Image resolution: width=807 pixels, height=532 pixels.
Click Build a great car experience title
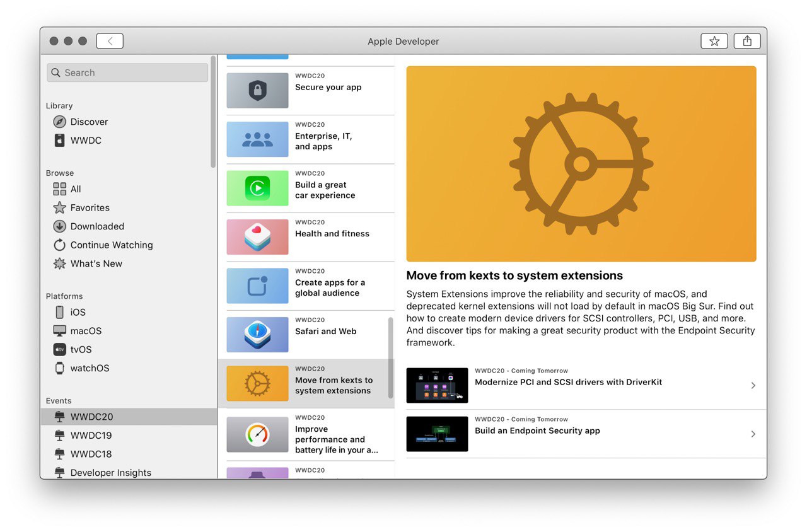[x=325, y=190]
